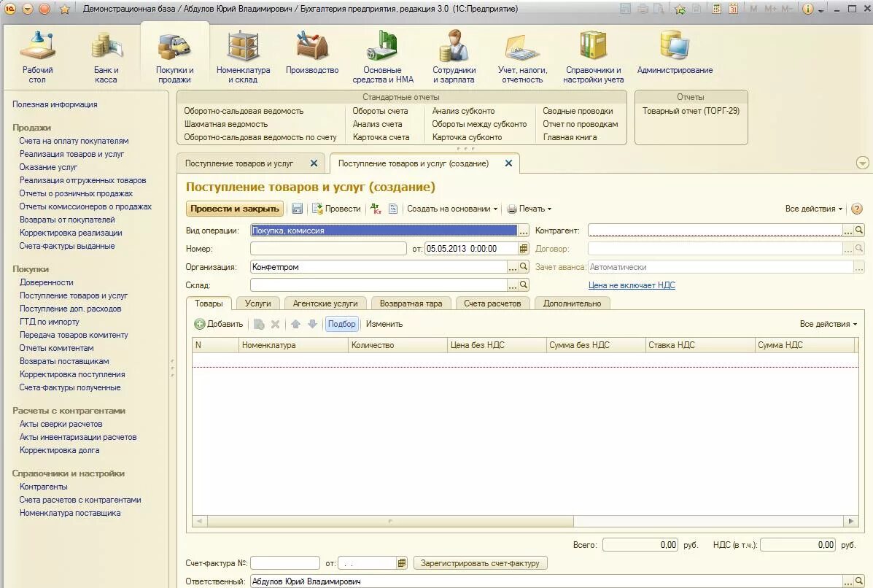Open the Производство section

pos(312,53)
